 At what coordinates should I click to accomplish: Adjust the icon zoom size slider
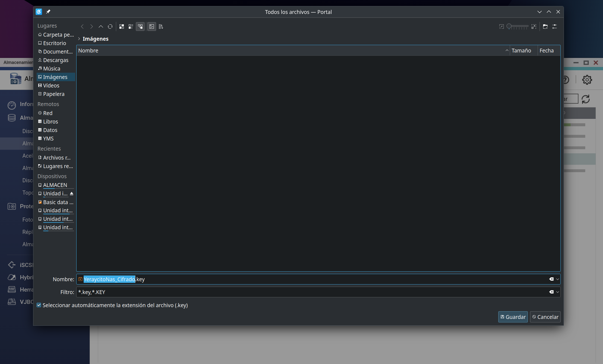click(x=517, y=27)
